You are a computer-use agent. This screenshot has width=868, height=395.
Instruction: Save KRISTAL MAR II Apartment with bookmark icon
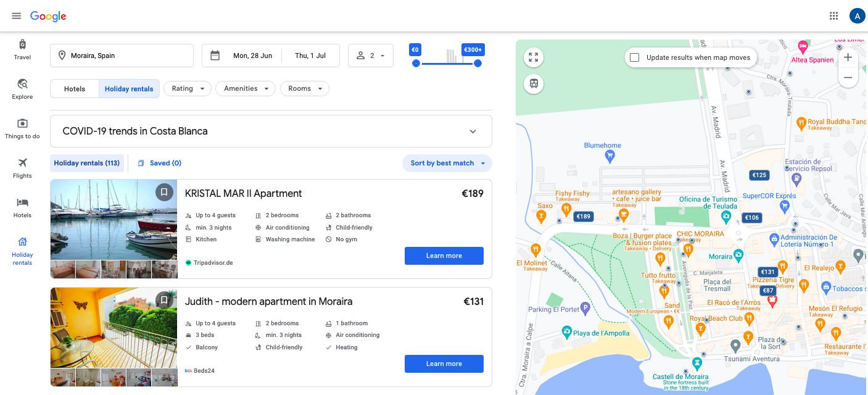click(164, 192)
